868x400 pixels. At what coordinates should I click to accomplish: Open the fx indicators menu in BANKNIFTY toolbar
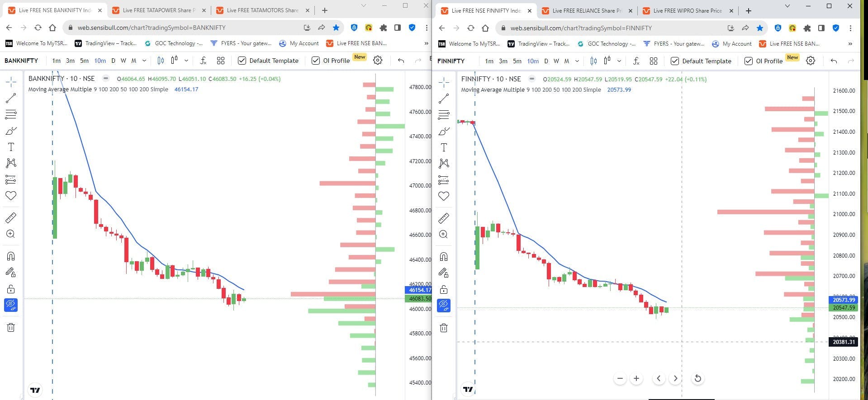tap(203, 61)
